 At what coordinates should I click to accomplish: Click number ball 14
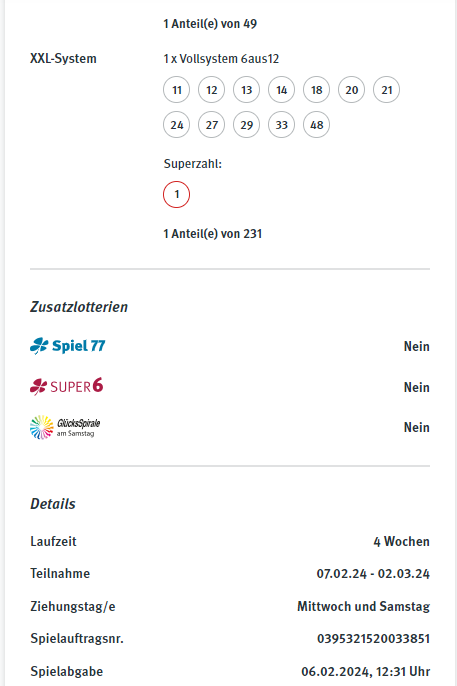point(282,90)
